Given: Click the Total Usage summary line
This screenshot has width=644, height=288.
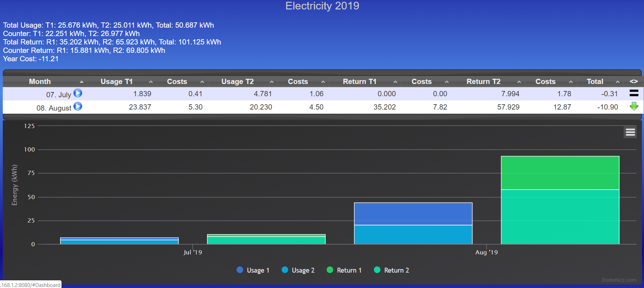Looking at the screenshot, I should pyautogui.click(x=108, y=25).
